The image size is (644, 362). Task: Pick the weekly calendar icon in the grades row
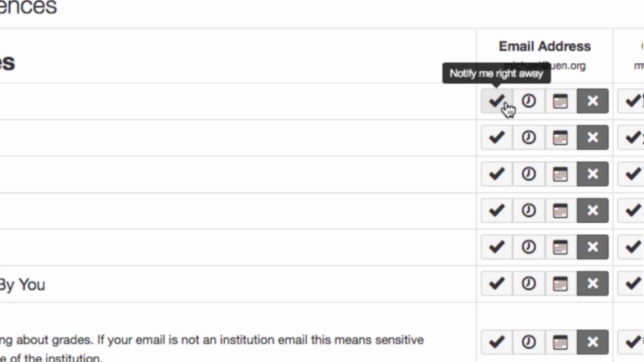560,342
